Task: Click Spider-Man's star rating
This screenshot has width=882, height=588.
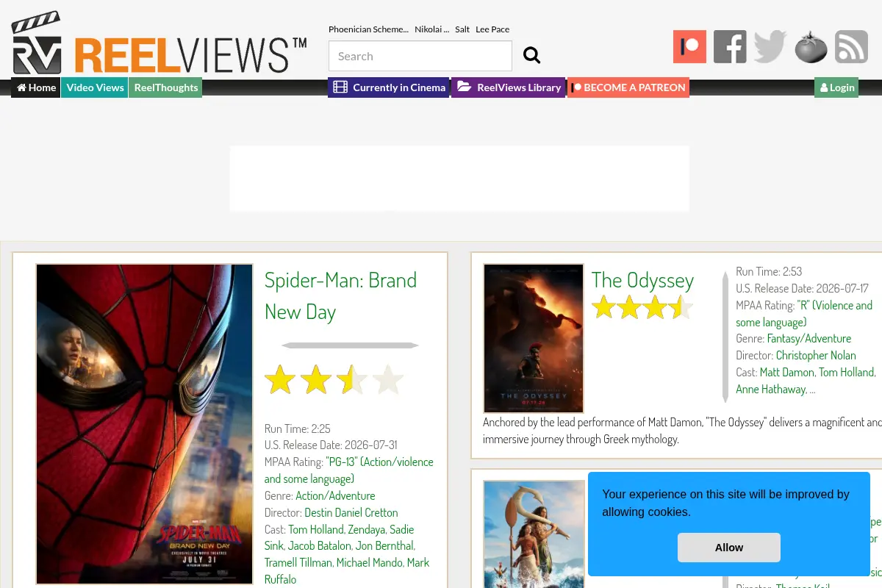Action: (x=334, y=380)
